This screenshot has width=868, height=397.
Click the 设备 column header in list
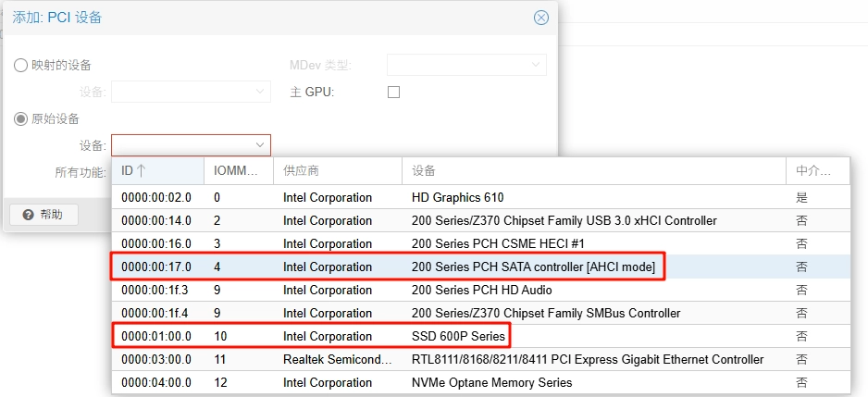(592, 171)
